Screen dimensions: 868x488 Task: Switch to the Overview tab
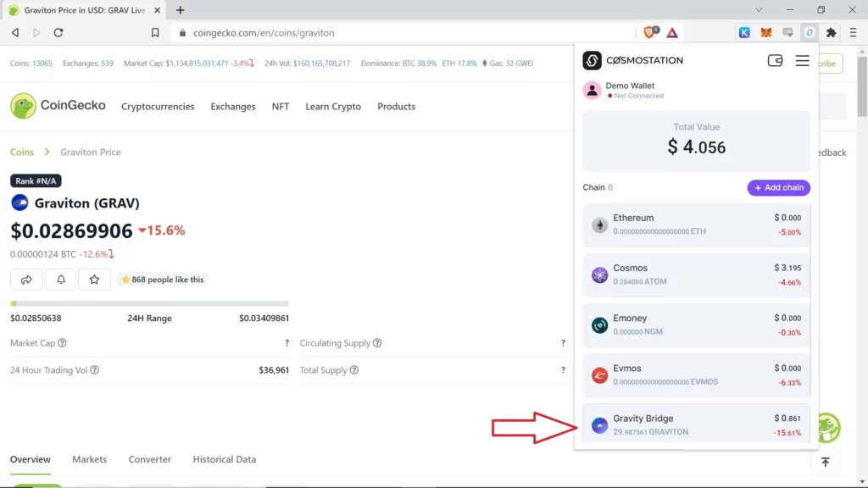pyautogui.click(x=31, y=459)
